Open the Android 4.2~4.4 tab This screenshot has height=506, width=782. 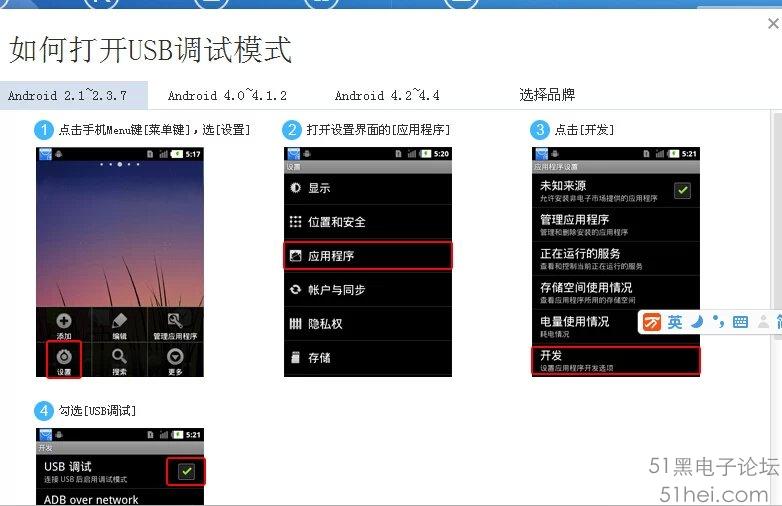pos(387,95)
